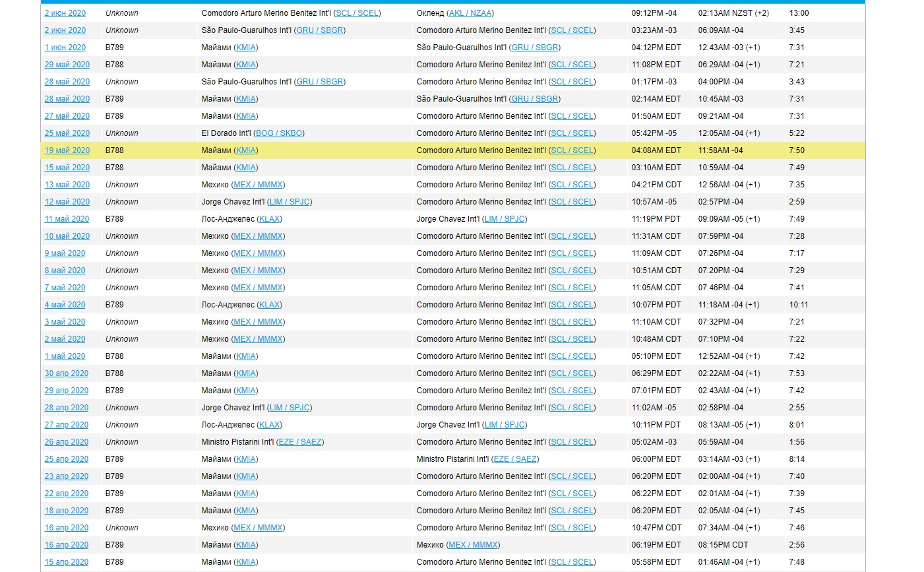Open the 13 май 2020 date link
The height and width of the screenshot is (572, 924).
tap(67, 185)
